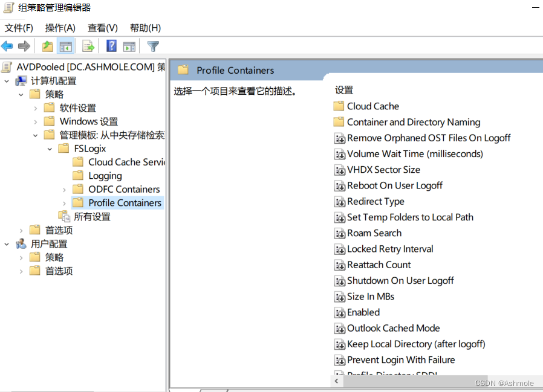
Task: Click the Outlook Cached Mode setting icon
Action: [340, 329]
